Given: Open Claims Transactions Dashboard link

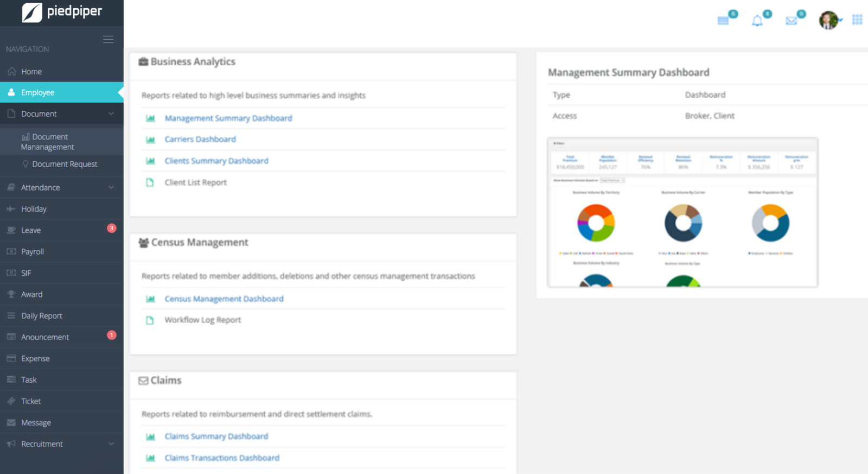Looking at the screenshot, I should (222, 458).
